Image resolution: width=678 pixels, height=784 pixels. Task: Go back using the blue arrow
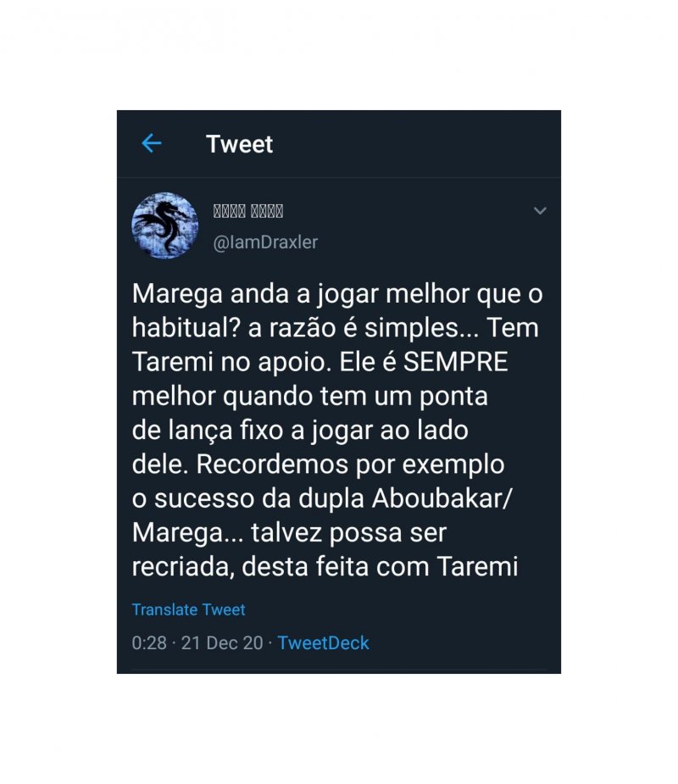click(151, 143)
